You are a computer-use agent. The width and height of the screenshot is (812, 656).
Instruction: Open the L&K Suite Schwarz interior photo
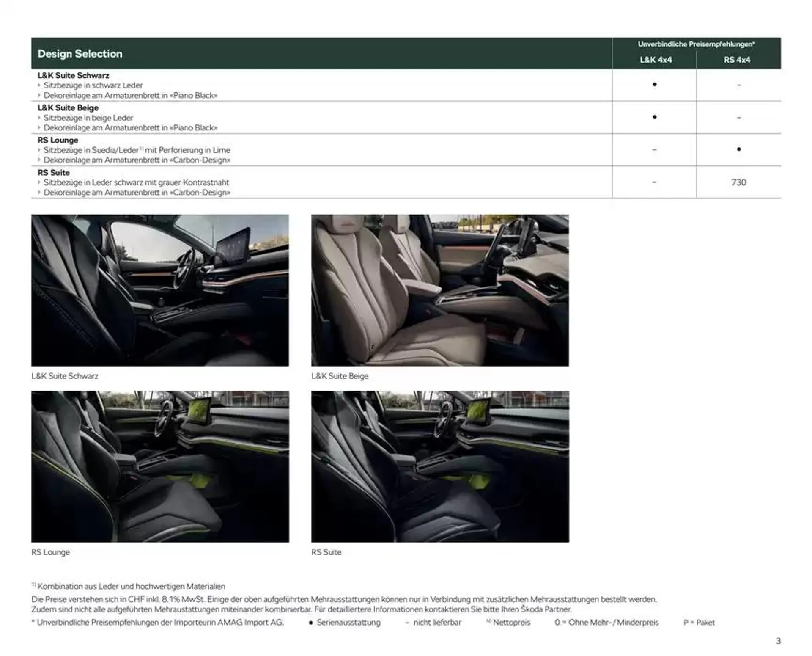pos(160,290)
